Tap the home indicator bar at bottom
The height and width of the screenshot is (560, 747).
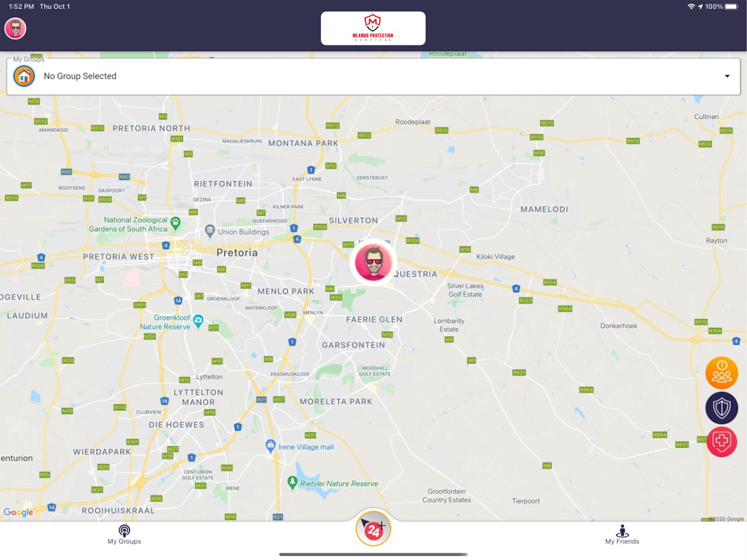pos(373,554)
